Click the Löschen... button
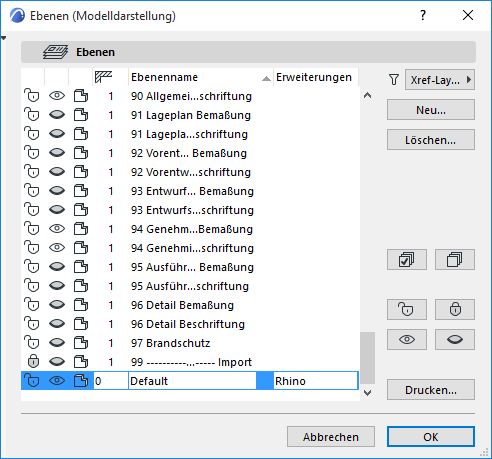Image resolution: width=492 pixels, height=459 pixels. [x=431, y=140]
